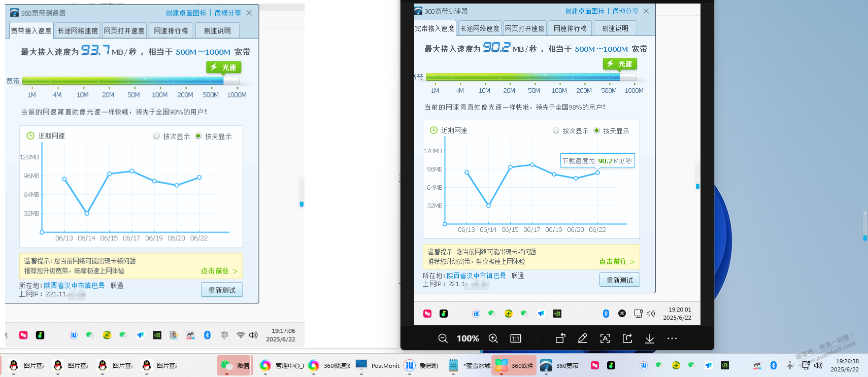Click 近期网速 clock icon in the 90.2 MB window

click(x=433, y=130)
